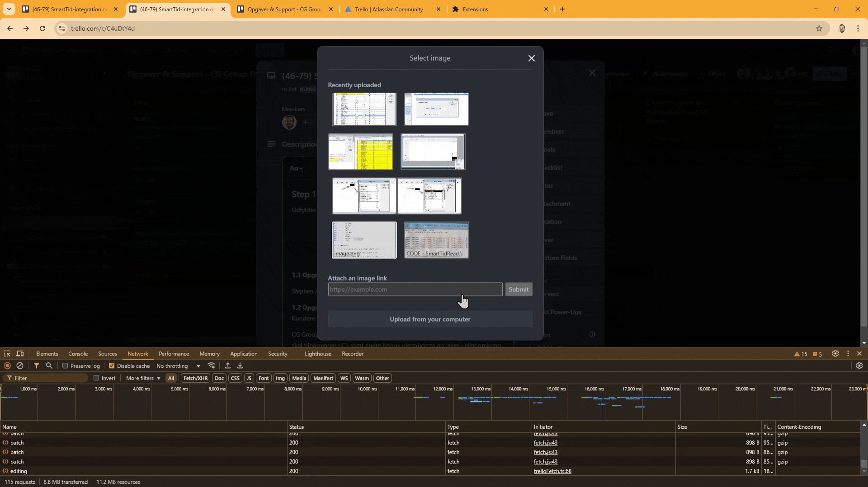Open a new browser tab
The image size is (868, 487).
[x=562, y=9]
